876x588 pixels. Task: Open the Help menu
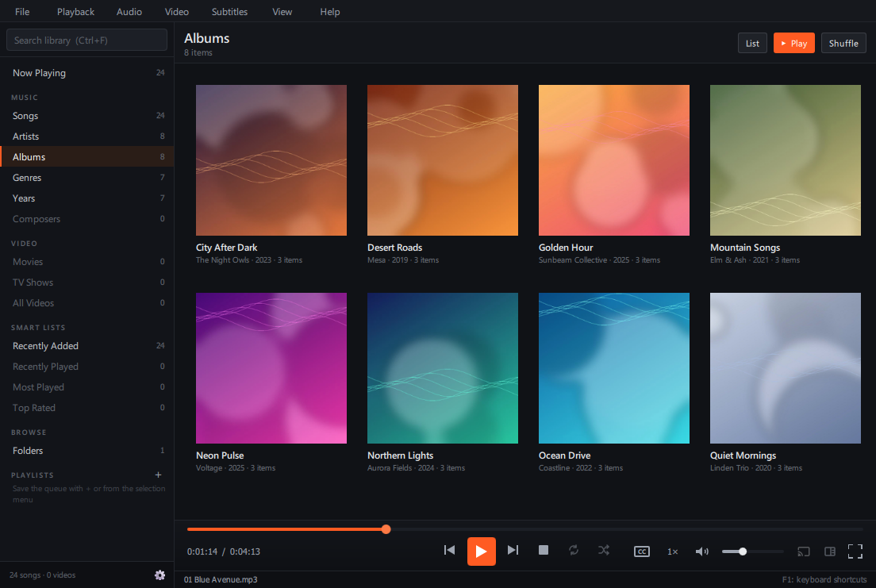(x=329, y=12)
